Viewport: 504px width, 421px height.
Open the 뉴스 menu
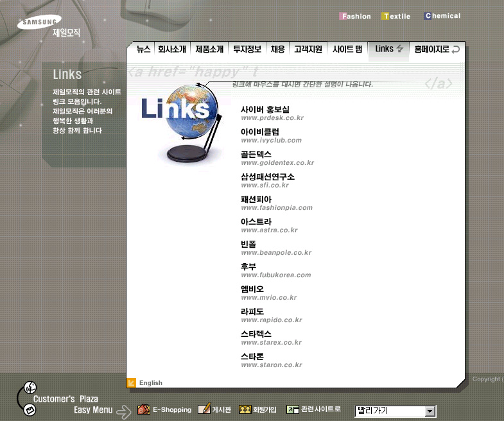143,49
